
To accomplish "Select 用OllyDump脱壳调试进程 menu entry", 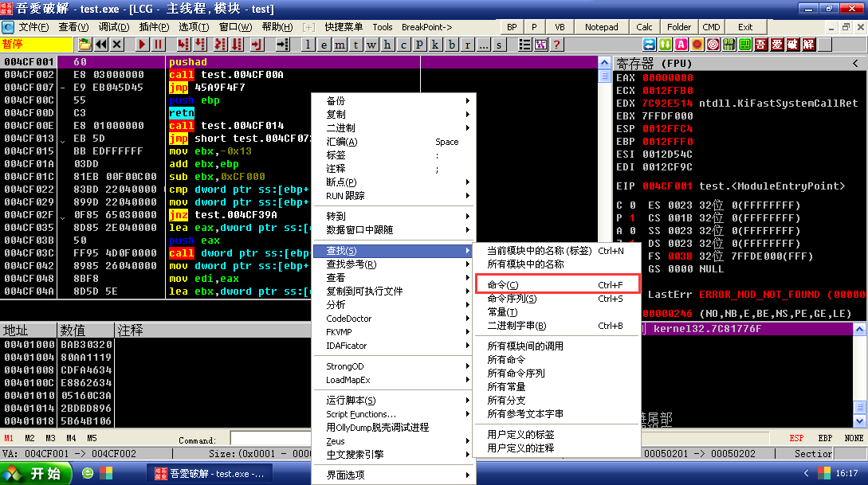I will point(394,428).
